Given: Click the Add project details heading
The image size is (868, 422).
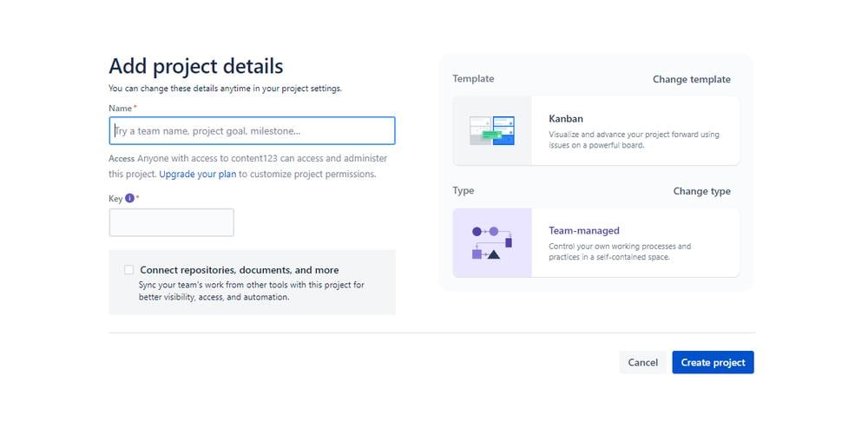Looking at the screenshot, I should click(x=196, y=66).
